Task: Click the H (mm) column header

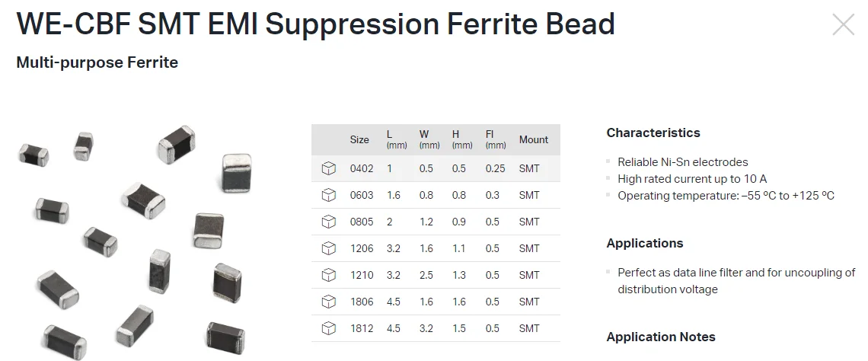Action: pos(461,139)
